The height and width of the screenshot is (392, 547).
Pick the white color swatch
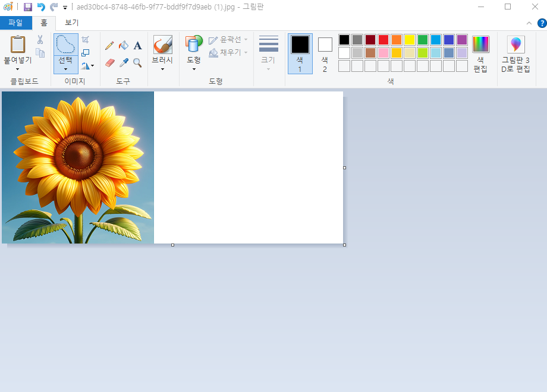(x=344, y=53)
